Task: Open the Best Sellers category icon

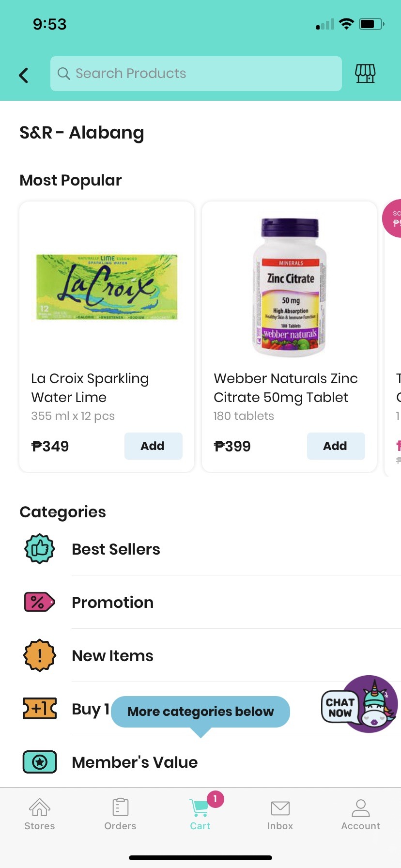Action: [39, 549]
